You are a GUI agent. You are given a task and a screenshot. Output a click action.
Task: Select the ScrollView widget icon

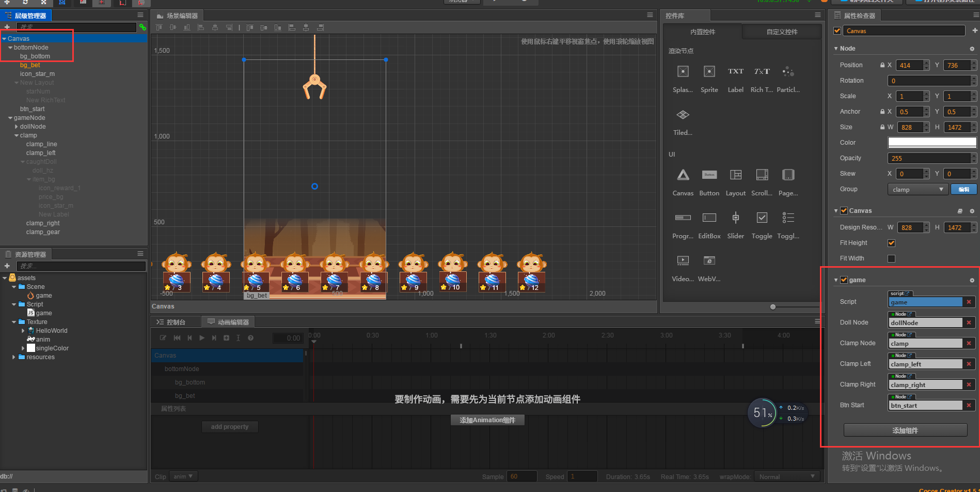click(762, 175)
